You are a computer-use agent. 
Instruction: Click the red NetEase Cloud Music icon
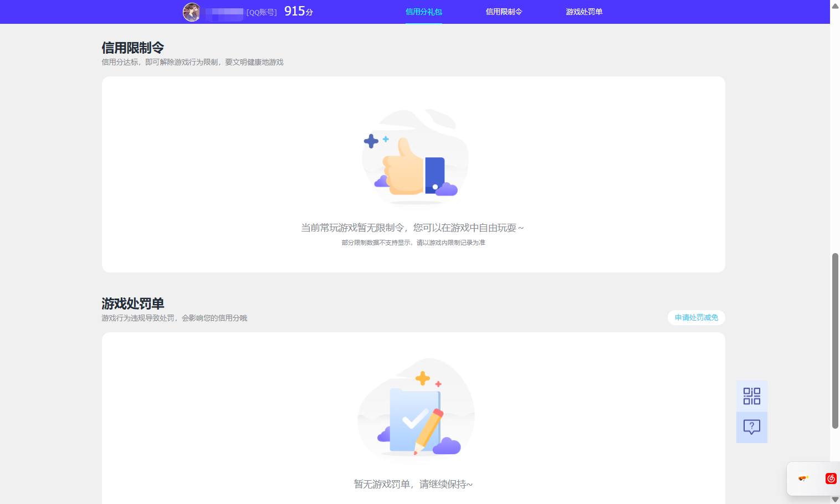(x=831, y=479)
